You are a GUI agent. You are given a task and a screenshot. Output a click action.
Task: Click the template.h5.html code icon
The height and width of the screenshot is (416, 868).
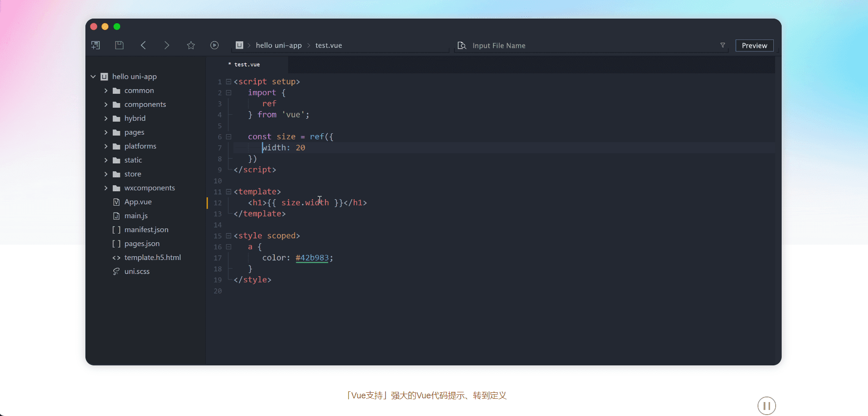click(x=117, y=258)
